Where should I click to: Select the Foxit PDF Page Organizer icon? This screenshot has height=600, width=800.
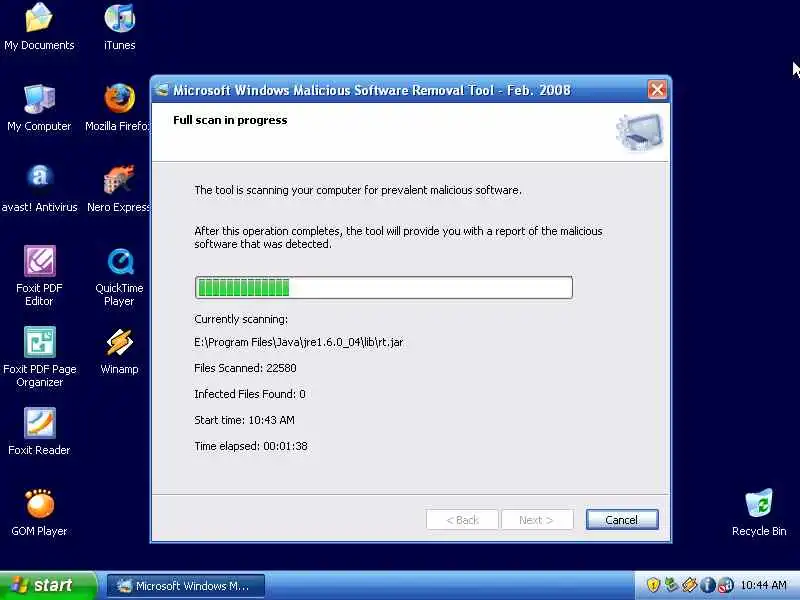pyautogui.click(x=39, y=357)
